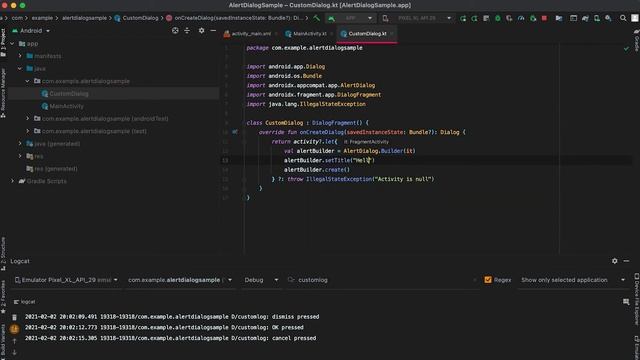The height and width of the screenshot is (360, 640).
Task: Open Show only selected application dropdown
Action: 573,280
